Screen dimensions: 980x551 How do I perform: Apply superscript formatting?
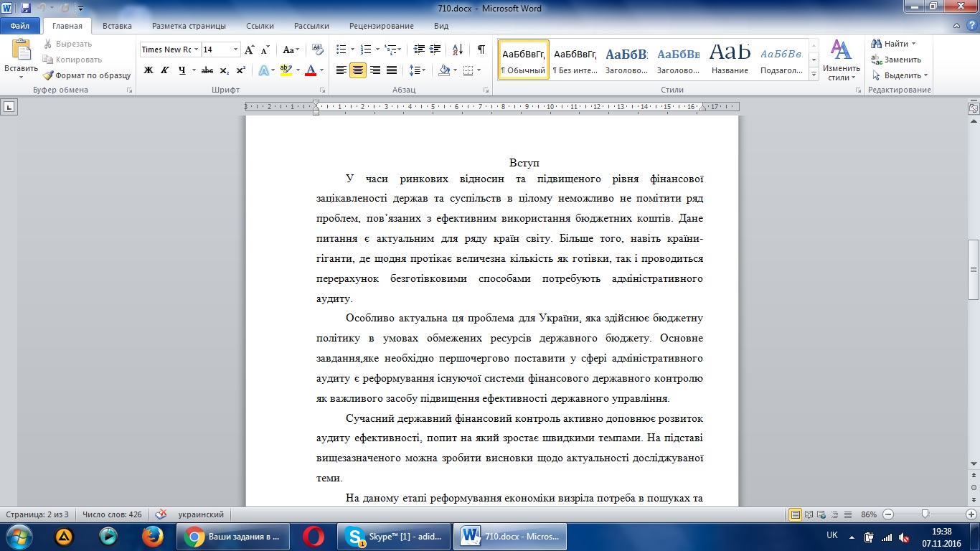coord(240,70)
